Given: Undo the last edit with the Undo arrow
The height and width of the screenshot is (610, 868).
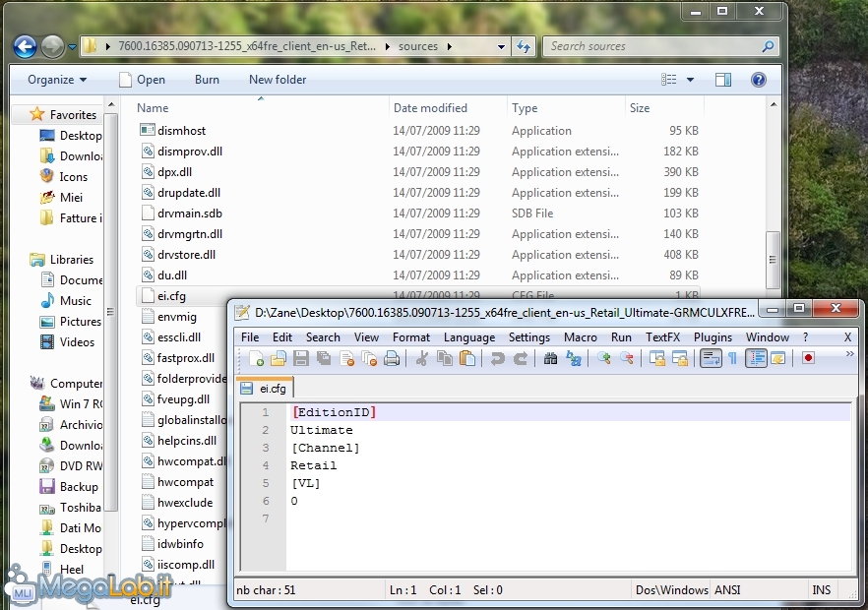Looking at the screenshot, I should [497, 359].
